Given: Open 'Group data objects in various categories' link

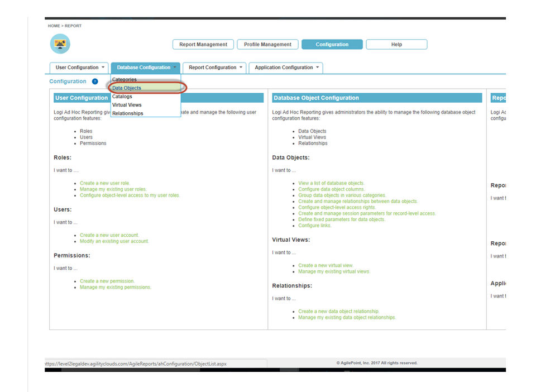Looking at the screenshot, I should pos(342,195).
